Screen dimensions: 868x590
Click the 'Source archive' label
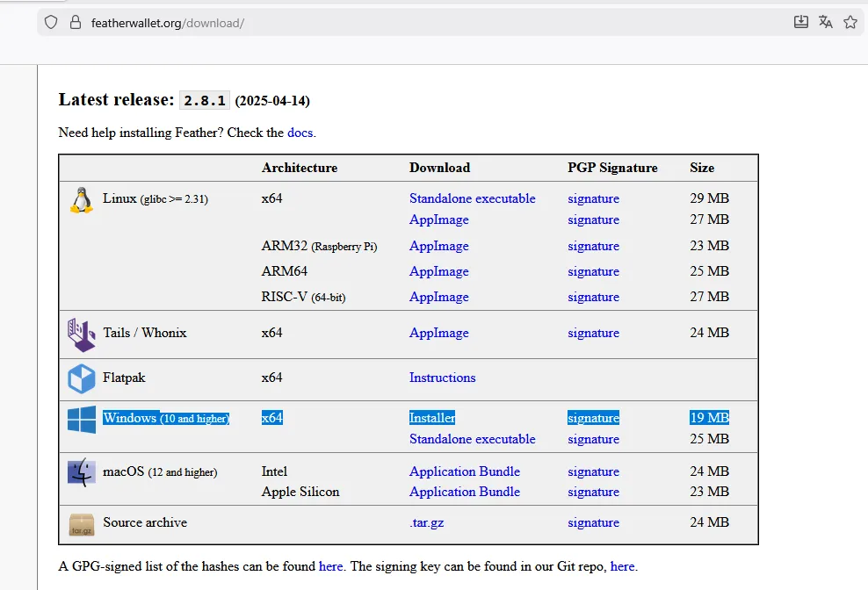point(145,523)
